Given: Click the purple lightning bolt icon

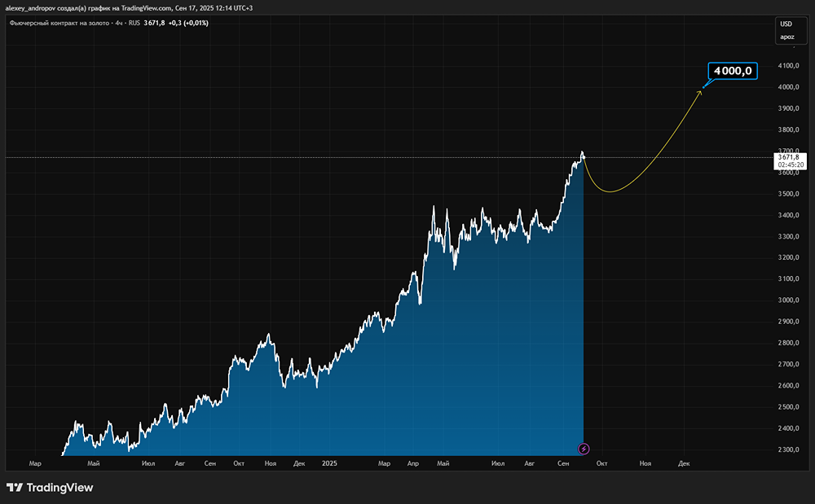Looking at the screenshot, I should click(x=584, y=449).
